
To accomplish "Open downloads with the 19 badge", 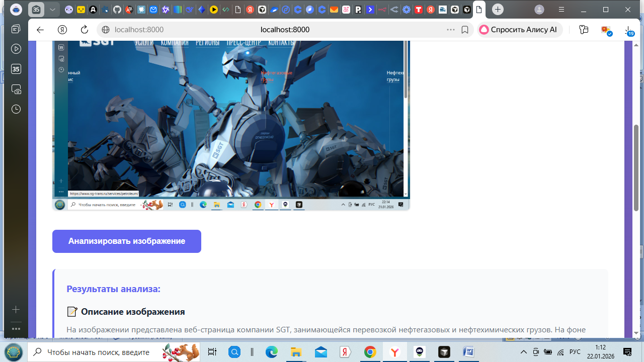I will point(629,31).
